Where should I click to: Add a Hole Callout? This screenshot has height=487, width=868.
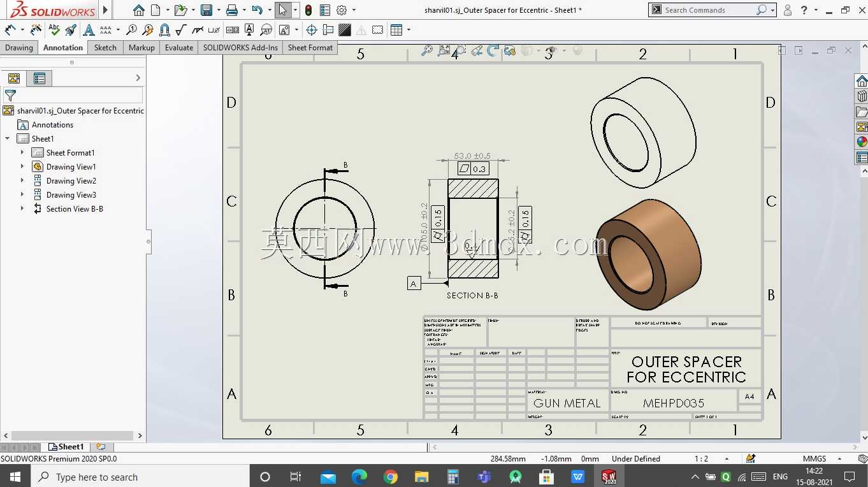[214, 29]
